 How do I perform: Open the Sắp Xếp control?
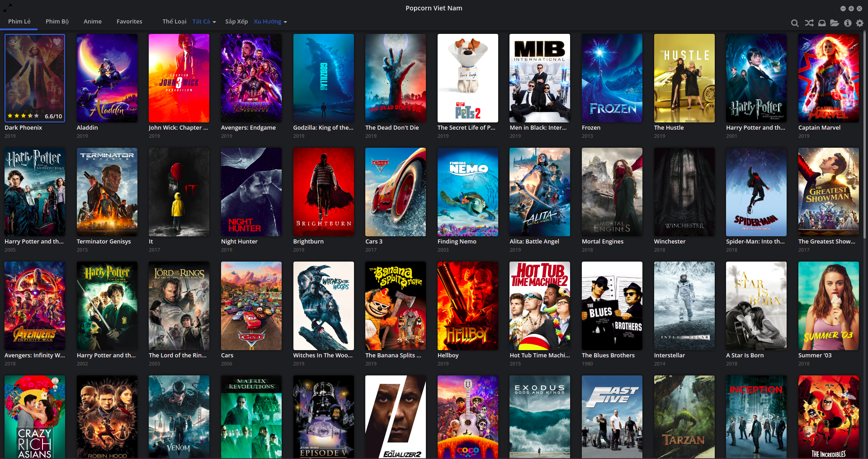(236, 21)
